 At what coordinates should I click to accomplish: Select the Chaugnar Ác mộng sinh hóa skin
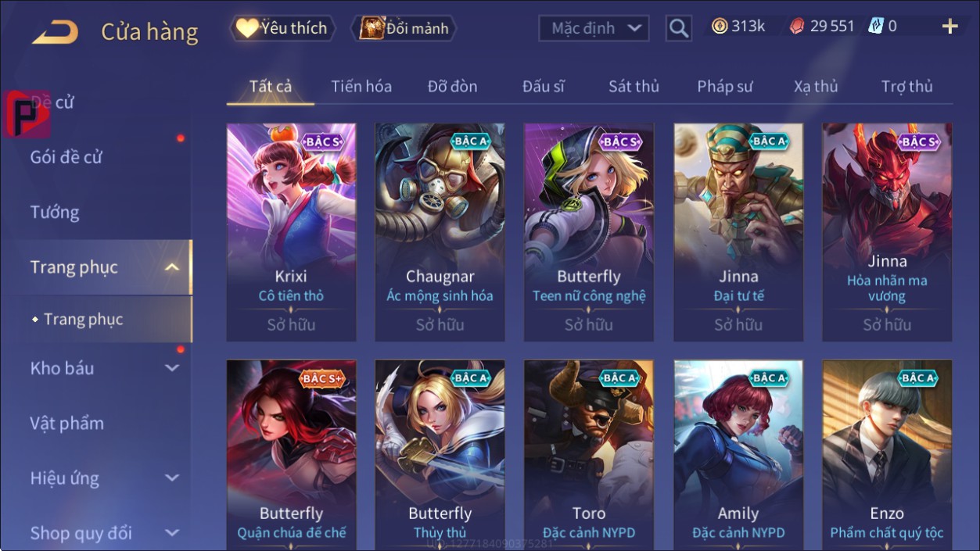(x=440, y=232)
